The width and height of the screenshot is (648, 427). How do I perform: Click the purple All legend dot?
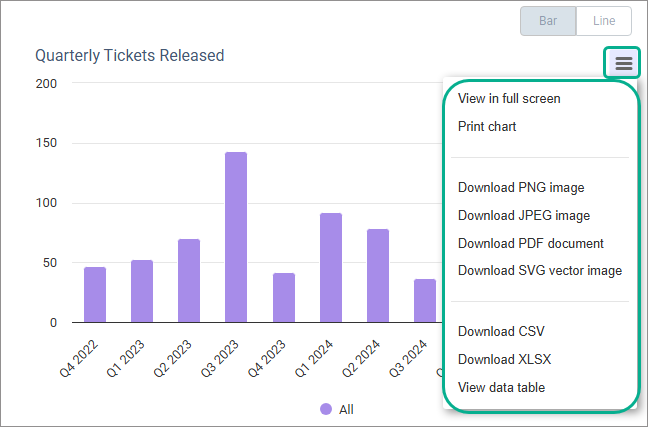pyautogui.click(x=326, y=409)
